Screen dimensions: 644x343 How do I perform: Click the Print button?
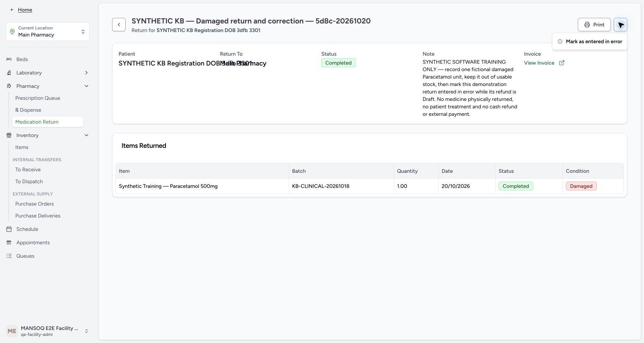click(x=594, y=25)
